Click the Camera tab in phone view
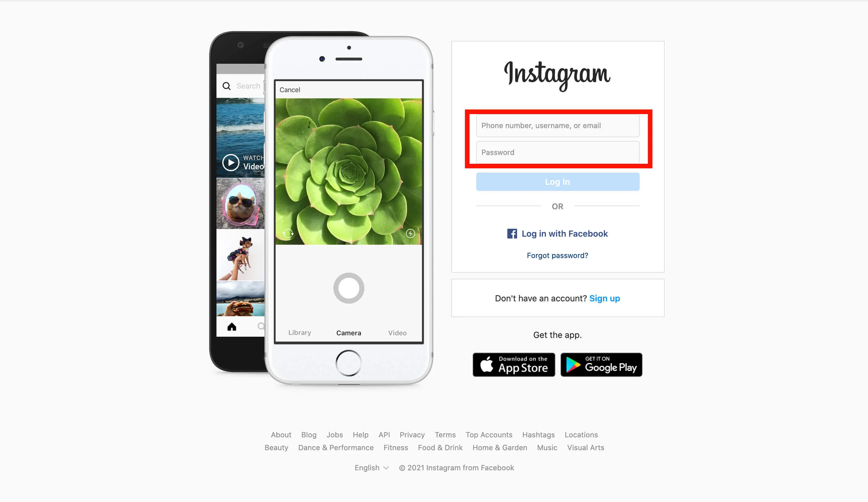The image size is (868, 502). 349,332
